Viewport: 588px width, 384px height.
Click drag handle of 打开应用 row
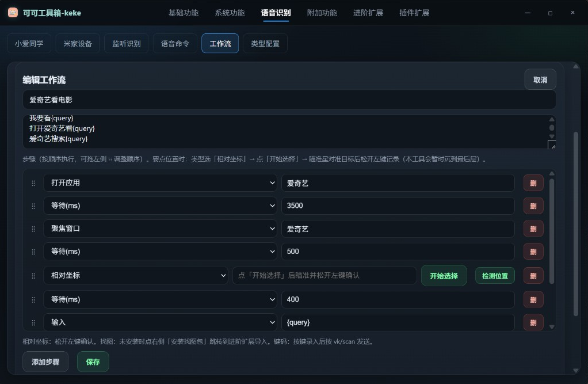tap(33, 183)
